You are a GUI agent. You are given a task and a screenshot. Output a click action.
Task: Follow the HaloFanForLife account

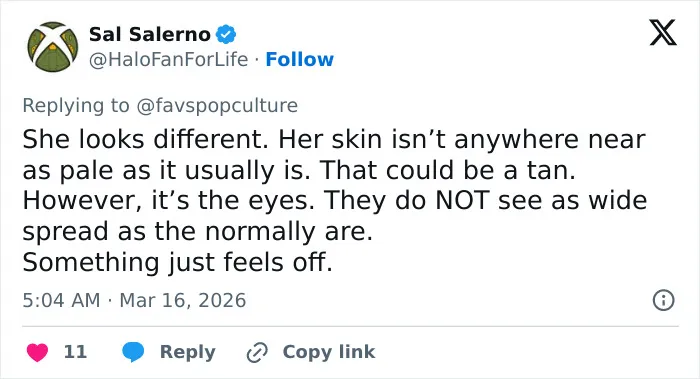pyautogui.click(x=300, y=59)
